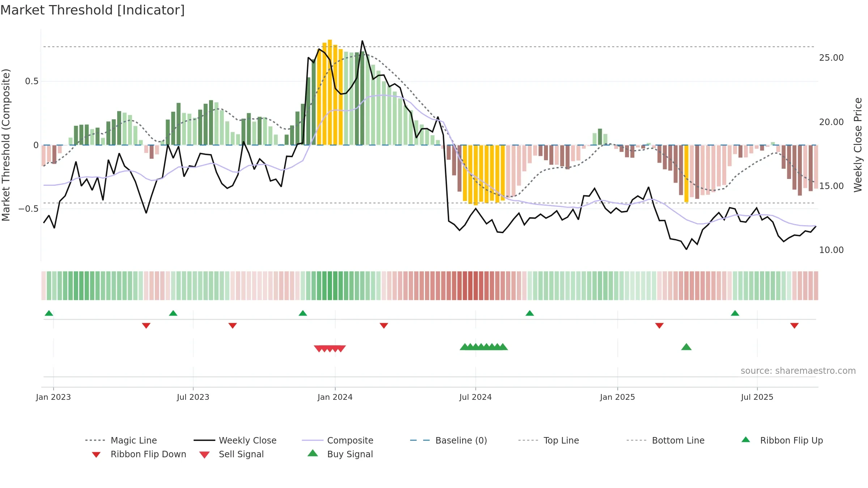Click the Jan 2024 x-axis label

tap(335, 397)
